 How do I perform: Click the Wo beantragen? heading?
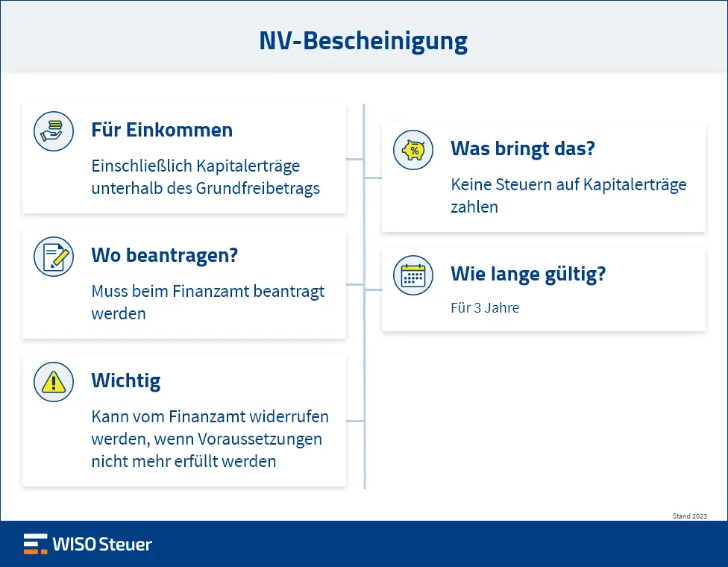(x=165, y=255)
